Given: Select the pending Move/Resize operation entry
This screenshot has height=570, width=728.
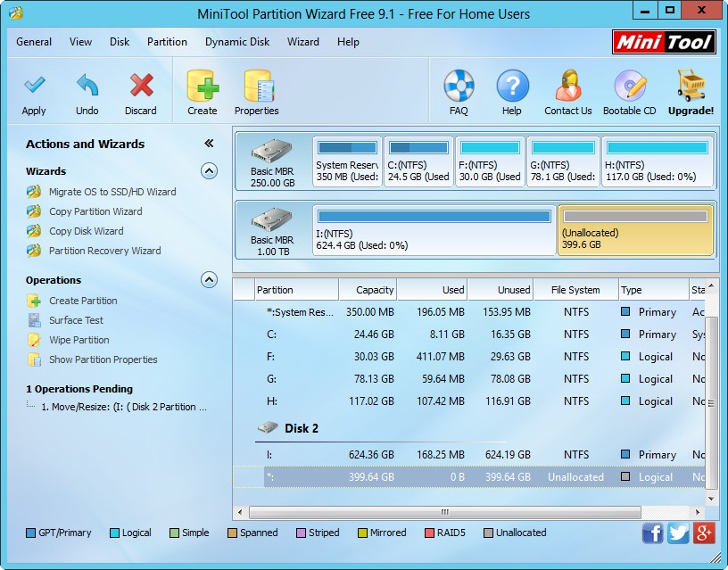Looking at the screenshot, I should 123,407.
